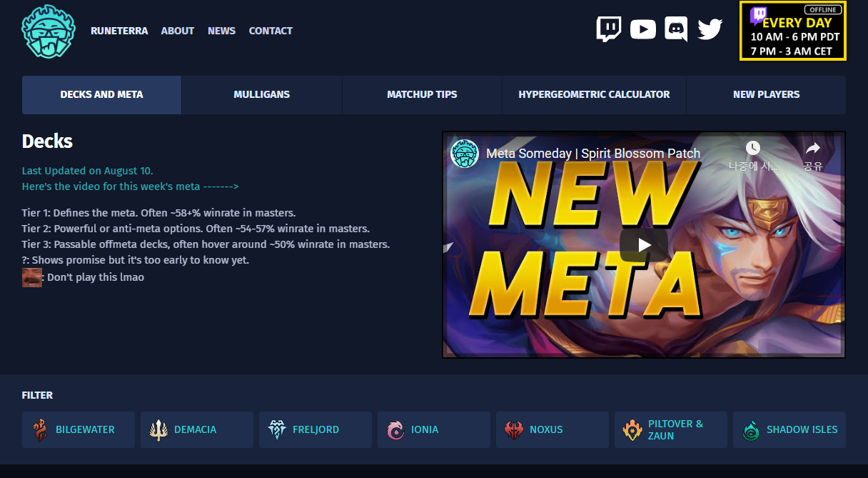868x478 pixels.
Task: Go to the About page
Action: click(178, 31)
